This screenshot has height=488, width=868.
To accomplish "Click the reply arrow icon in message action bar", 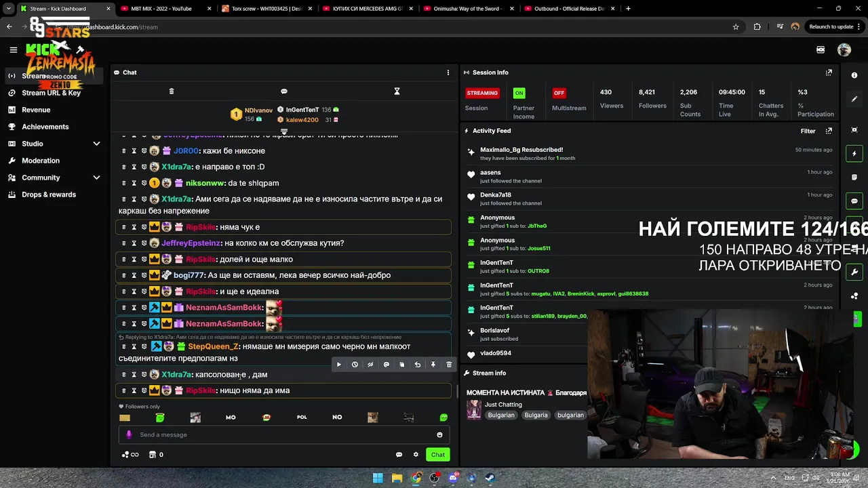I will pyautogui.click(x=417, y=365).
